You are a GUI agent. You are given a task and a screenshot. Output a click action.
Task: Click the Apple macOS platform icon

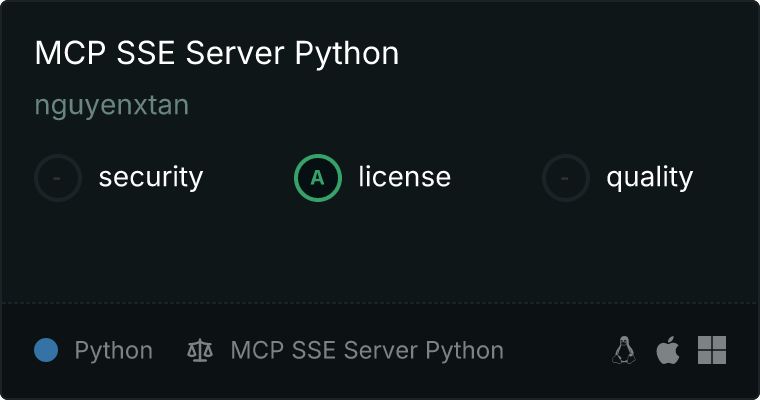tap(667, 350)
